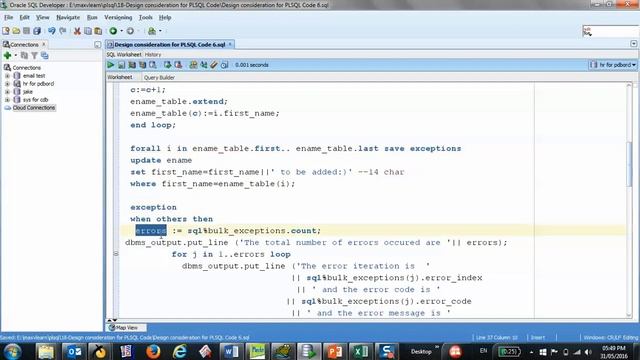The image size is (640, 360).
Task: Open Firefox from the taskbar
Action: 153,351
